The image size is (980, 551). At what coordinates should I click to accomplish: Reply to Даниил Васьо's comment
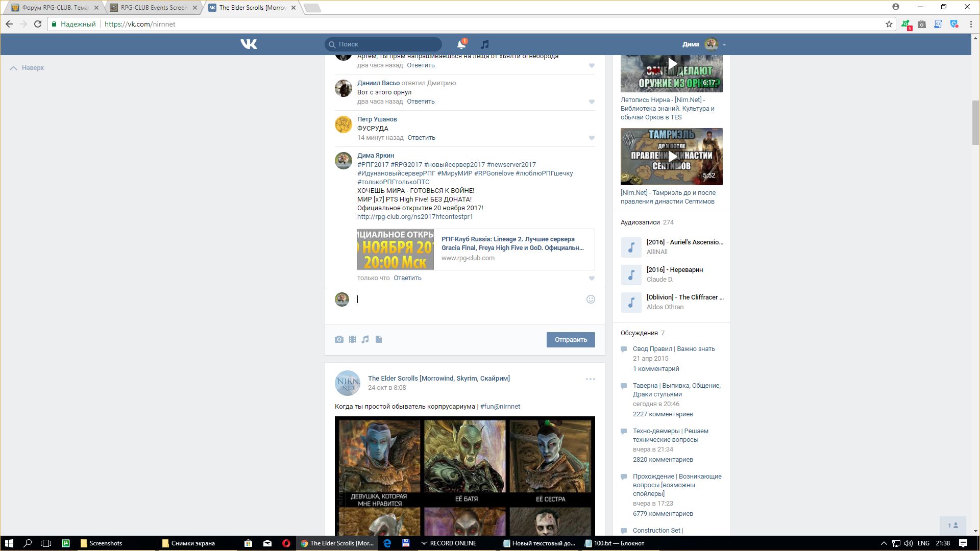click(x=421, y=102)
